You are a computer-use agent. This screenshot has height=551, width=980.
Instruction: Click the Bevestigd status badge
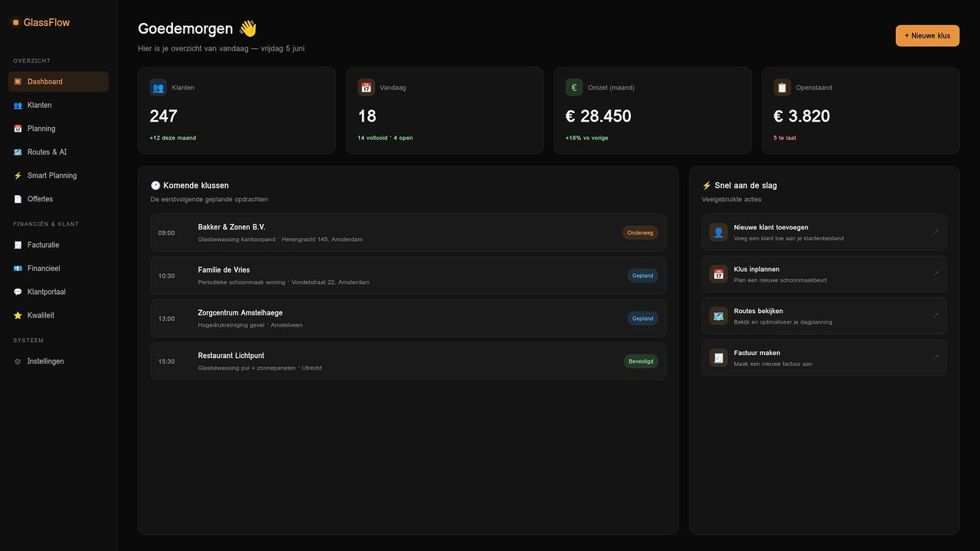(x=641, y=361)
